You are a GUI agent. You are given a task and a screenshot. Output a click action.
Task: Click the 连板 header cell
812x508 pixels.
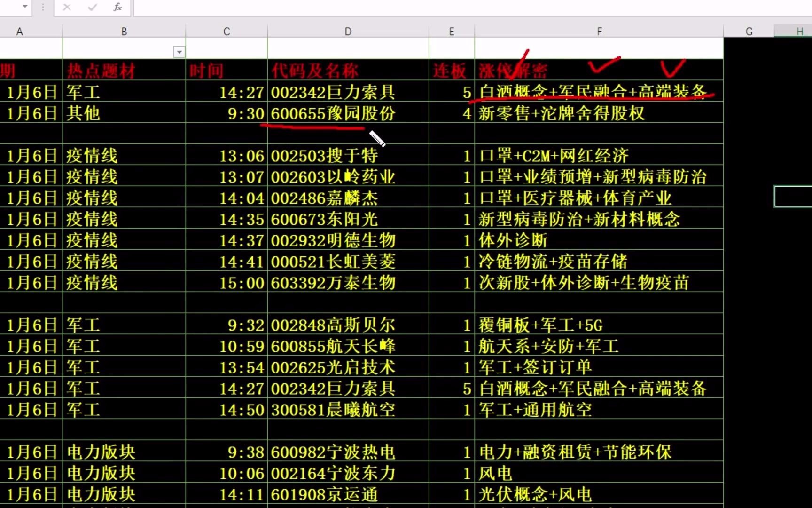coord(452,70)
